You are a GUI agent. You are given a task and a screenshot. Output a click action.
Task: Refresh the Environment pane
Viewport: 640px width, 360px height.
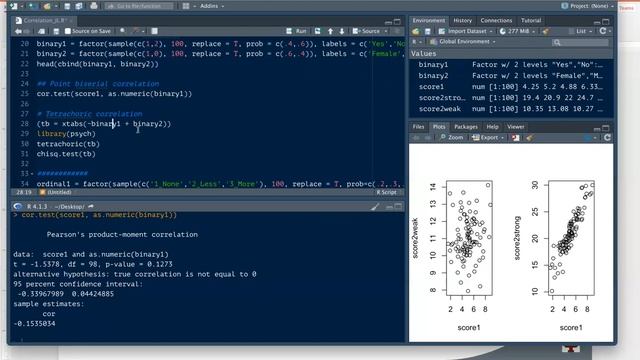[x=603, y=31]
